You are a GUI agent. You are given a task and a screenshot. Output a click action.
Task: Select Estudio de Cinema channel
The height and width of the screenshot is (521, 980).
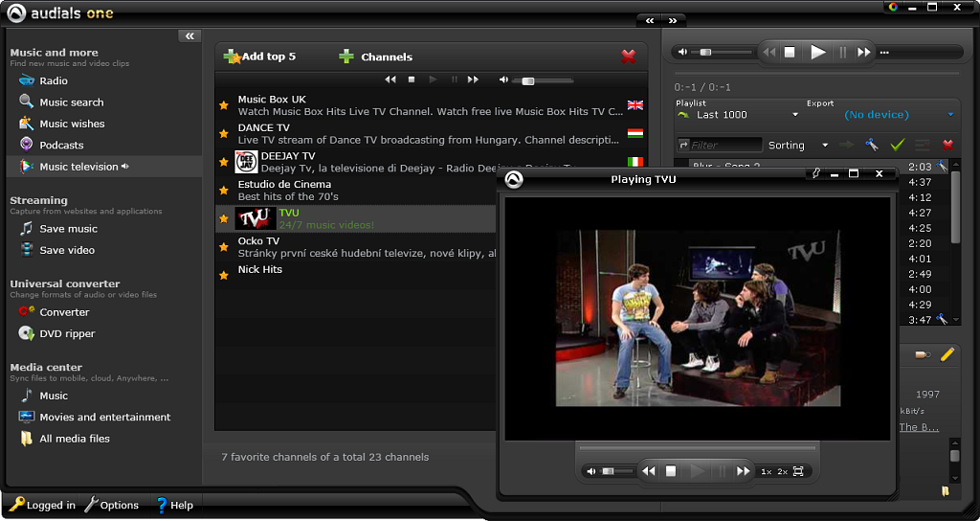(x=356, y=191)
